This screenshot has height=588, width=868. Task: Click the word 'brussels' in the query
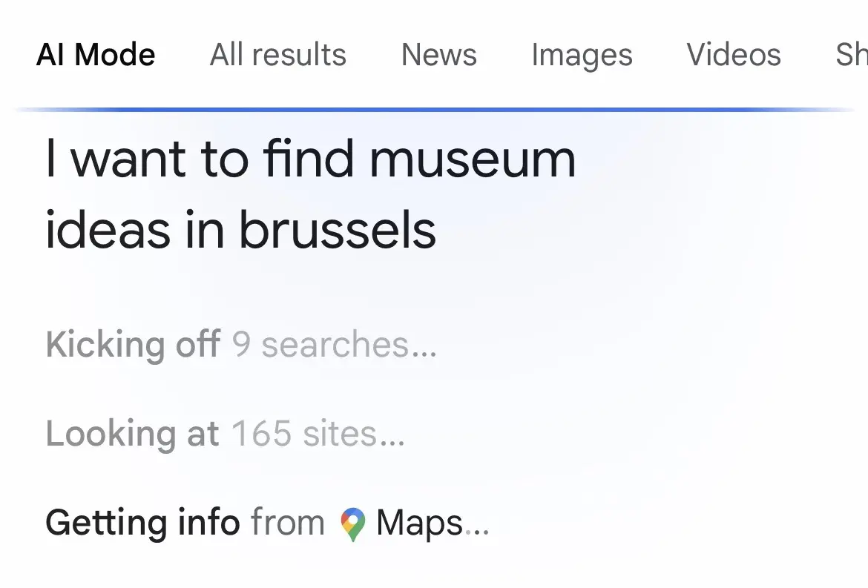[x=337, y=230]
